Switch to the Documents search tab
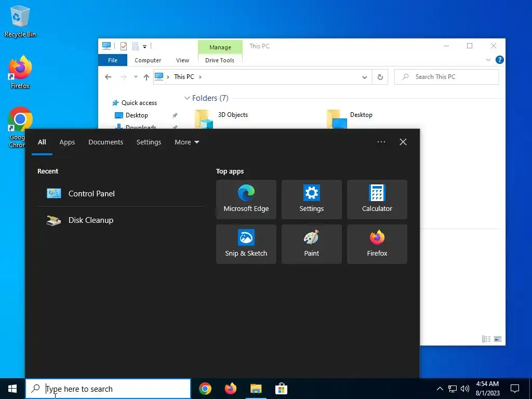Screen dimensions: 532x399 point(105,142)
